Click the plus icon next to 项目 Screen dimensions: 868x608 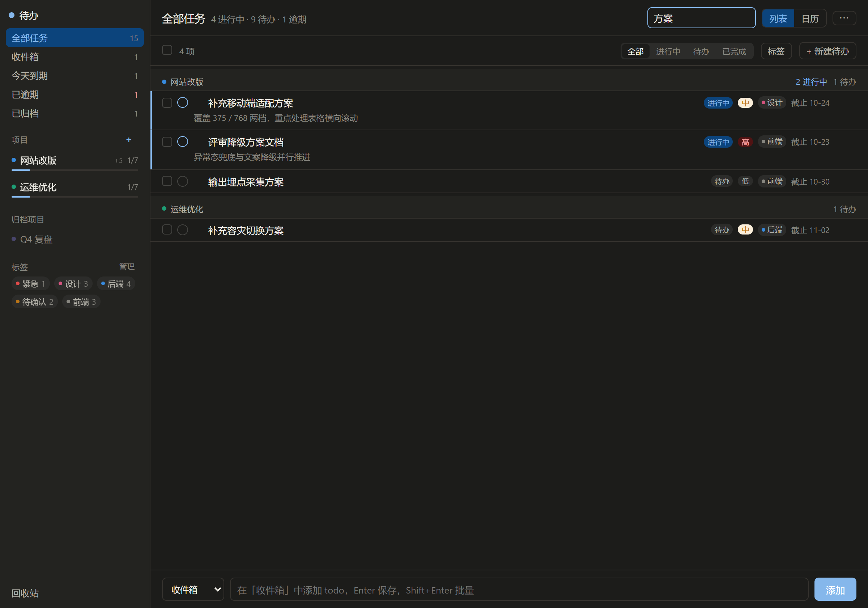click(128, 140)
